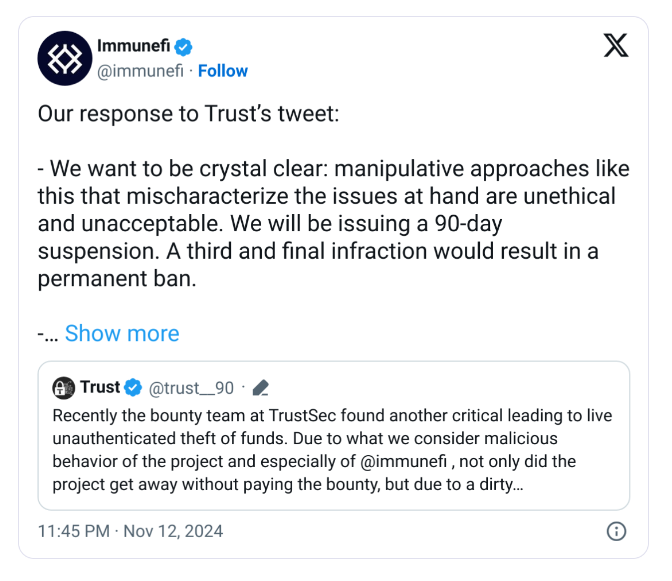This screenshot has height=581, width=672.
Task: Follow the Immunefi account
Action: coord(222,71)
